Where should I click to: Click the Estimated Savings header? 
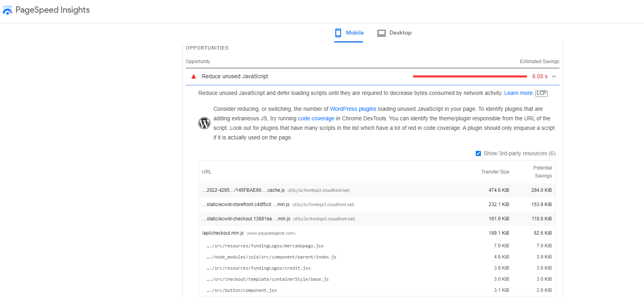540,62
